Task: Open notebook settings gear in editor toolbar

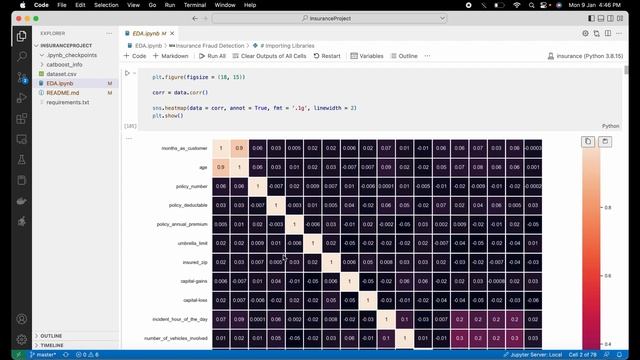Action: [x=585, y=33]
